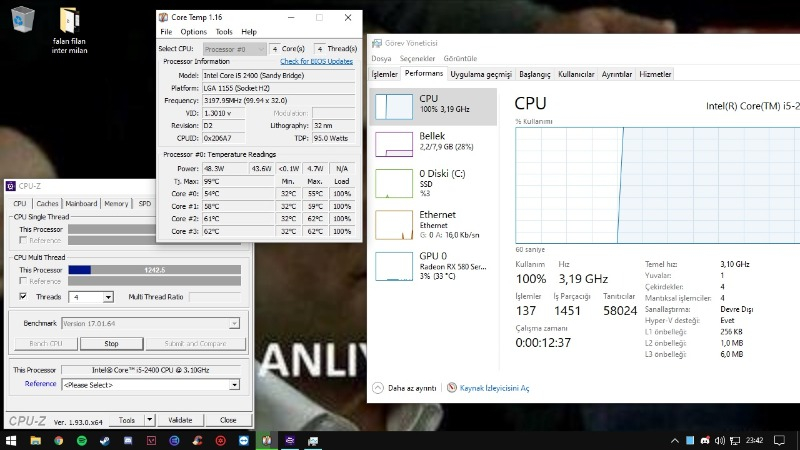
Task: Click the Close button in CPU-Z
Action: pyautogui.click(x=228, y=420)
